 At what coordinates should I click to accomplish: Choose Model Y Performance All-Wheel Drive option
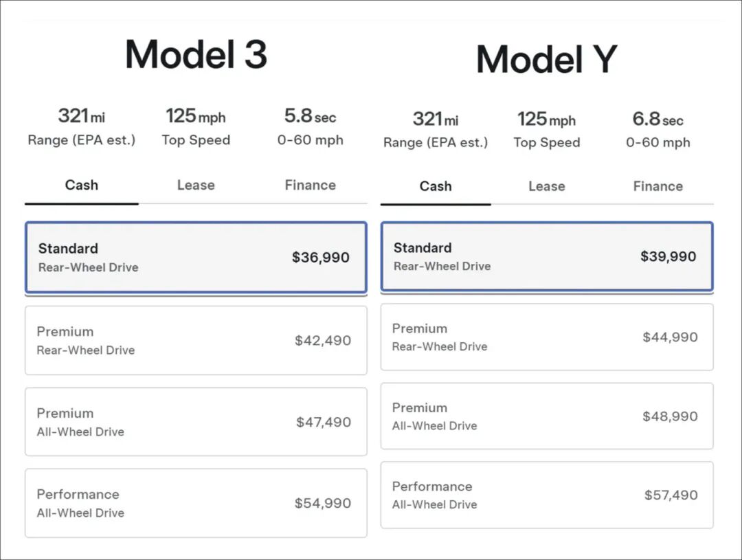point(547,495)
